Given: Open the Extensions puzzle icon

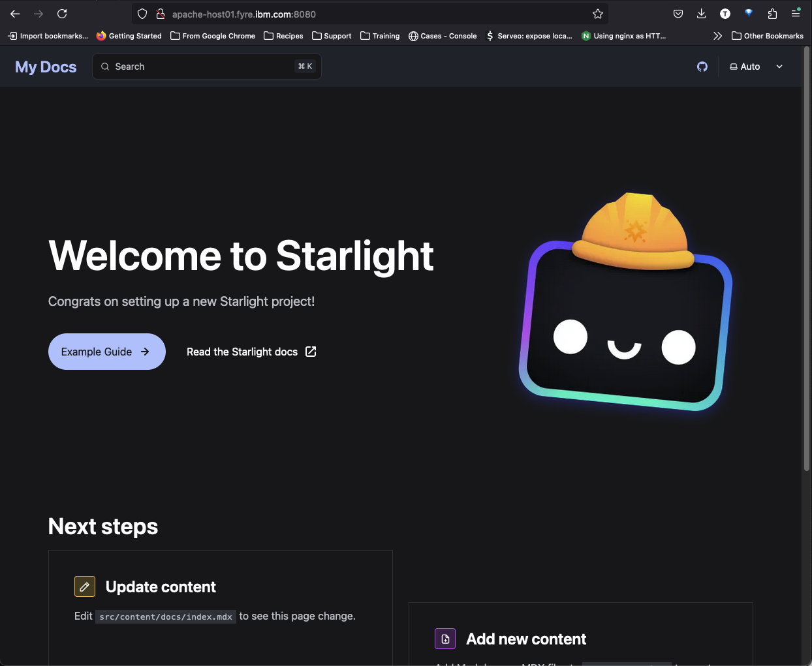Looking at the screenshot, I should pyautogui.click(x=772, y=14).
